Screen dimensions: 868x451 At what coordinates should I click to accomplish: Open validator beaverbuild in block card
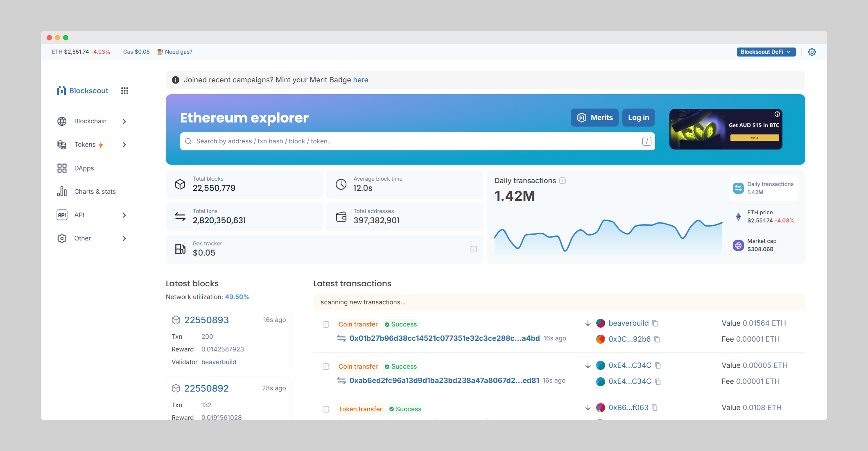click(219, 362)
